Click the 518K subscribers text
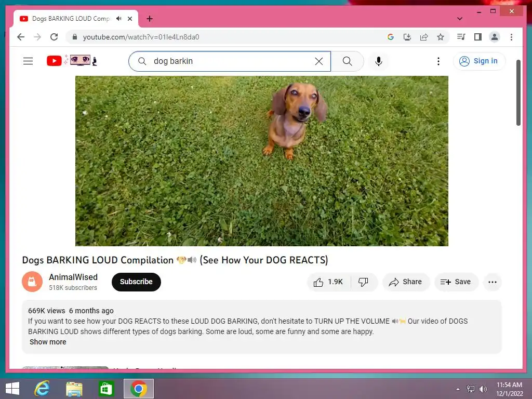 [x=73, y=288]
